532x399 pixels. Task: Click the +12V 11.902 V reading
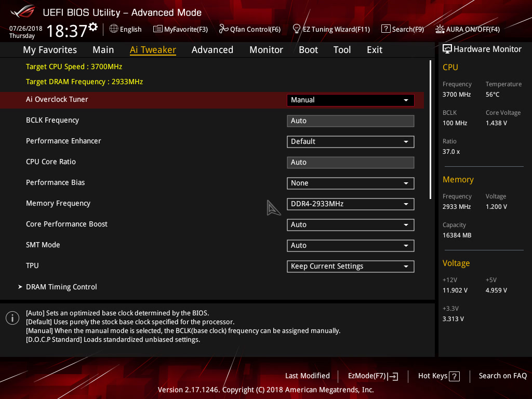[x=455, y=290]
